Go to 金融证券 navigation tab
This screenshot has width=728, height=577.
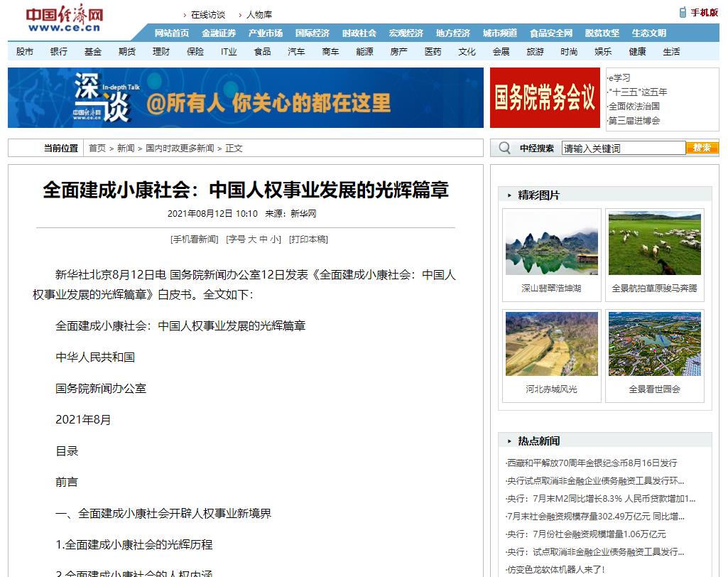[219, 33]
